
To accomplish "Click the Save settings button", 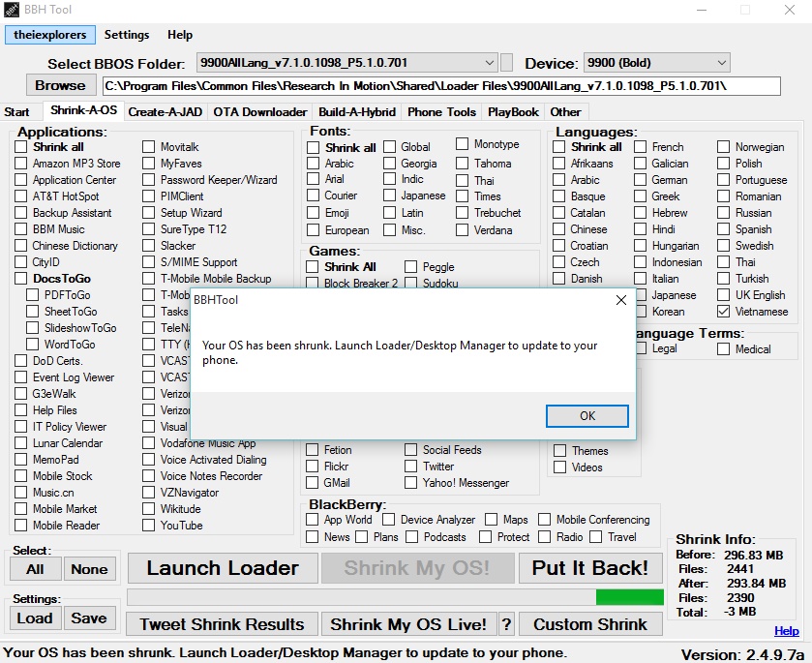I will (90, 618).
